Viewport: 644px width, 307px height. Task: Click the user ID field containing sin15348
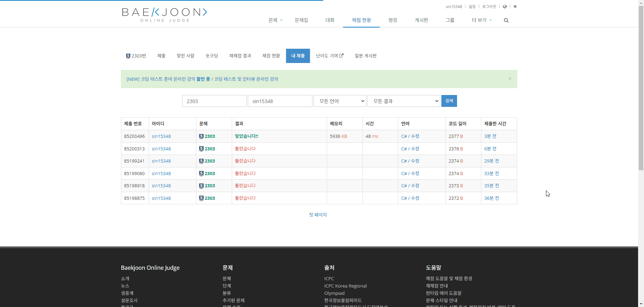point(280,101)
